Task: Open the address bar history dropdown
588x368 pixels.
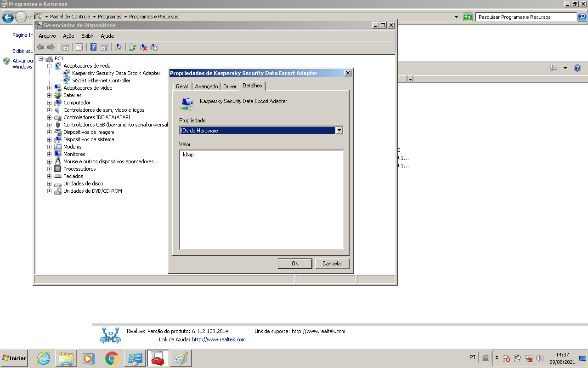Action: pyautogui.click(x=456, y=17)
